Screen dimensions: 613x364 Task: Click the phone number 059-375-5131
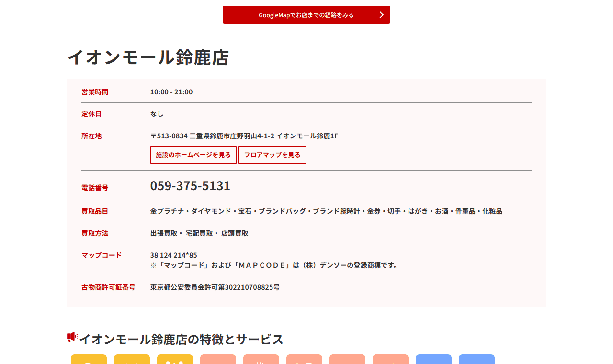coord(190,185)
